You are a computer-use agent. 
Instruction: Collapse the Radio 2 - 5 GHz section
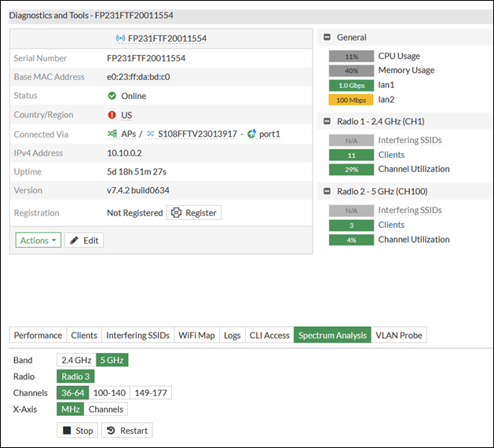tap(326, 192)
